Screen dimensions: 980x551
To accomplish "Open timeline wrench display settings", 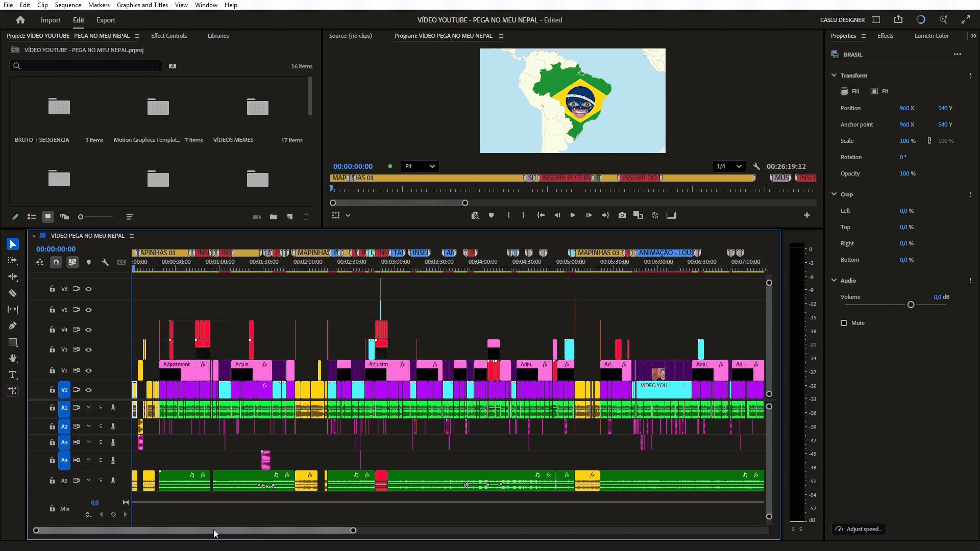I will click(x=105, y=262).
